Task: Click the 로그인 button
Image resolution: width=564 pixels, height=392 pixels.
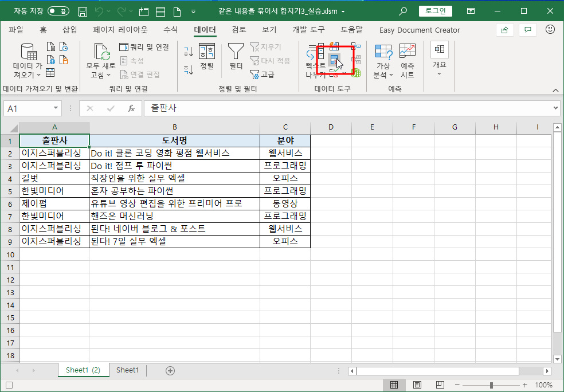Action: (436, 11)
